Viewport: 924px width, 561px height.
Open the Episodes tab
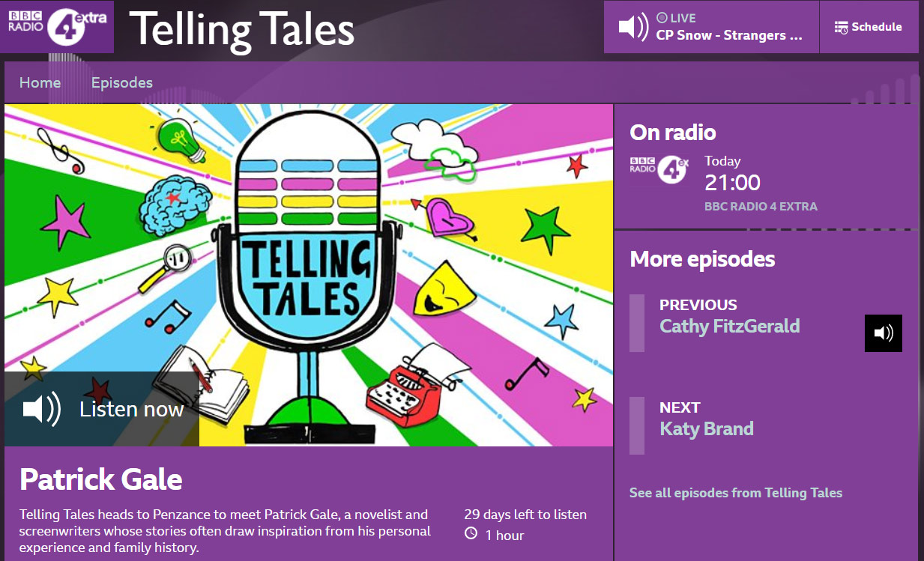coord(122,83)
